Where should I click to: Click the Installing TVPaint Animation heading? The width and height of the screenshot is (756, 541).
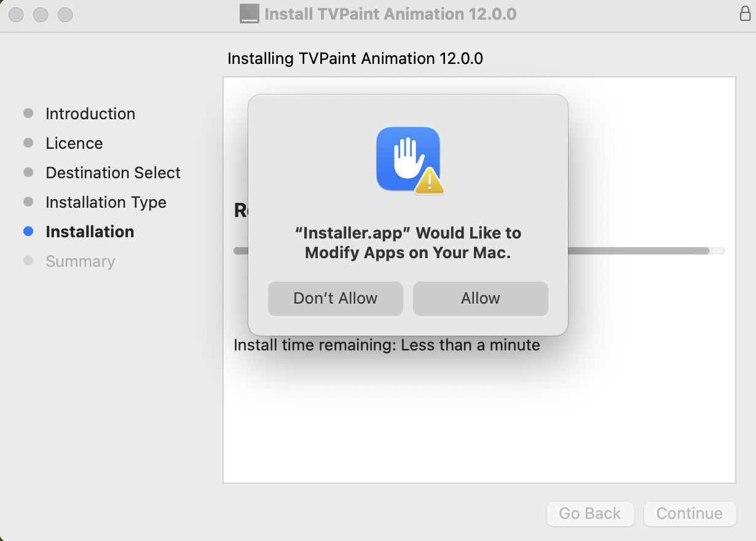tap(355, 58)
